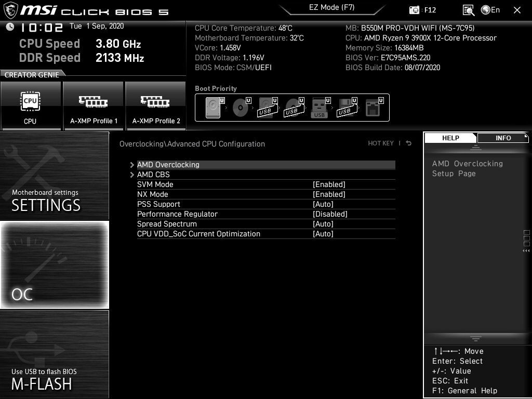Open the OC section
This screenshot has width=532, height=399.
pyautogui.click(x=54, y=264)
